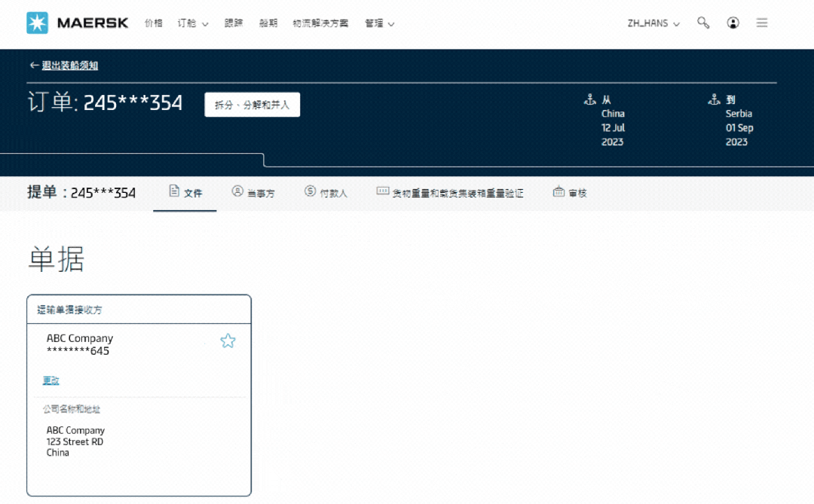Click the departure date 12 Jul 2023

coord(613,135)
